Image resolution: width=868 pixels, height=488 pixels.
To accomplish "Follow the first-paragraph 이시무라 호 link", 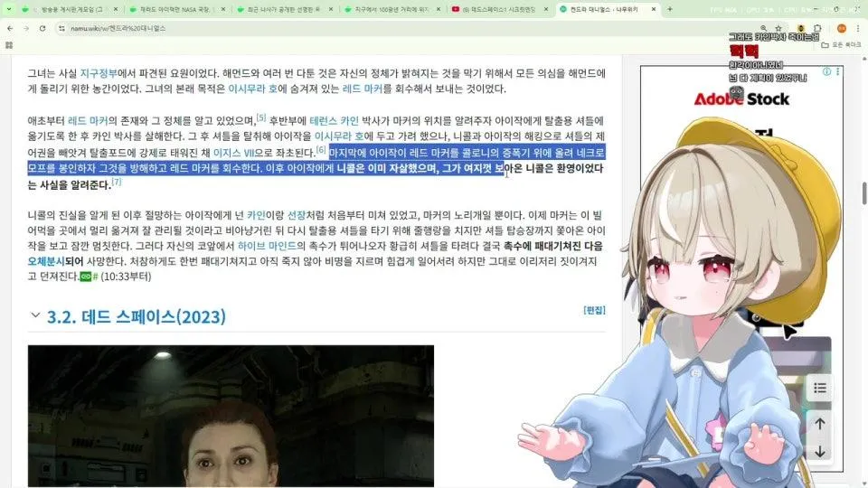I will 253,89.
